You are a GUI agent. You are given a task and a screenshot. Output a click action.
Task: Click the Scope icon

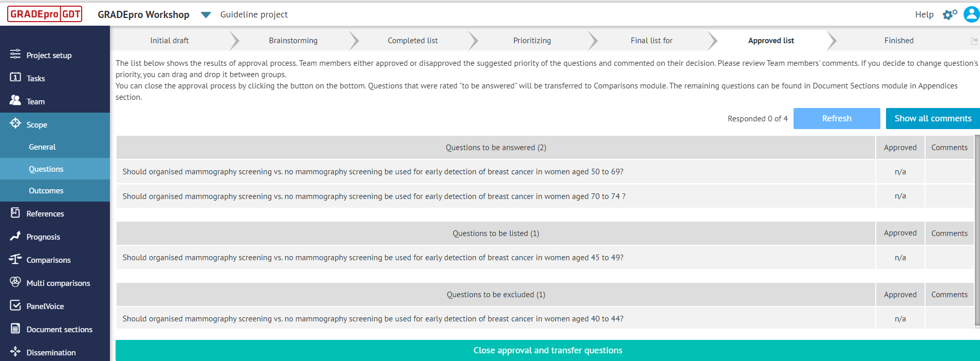15,124
